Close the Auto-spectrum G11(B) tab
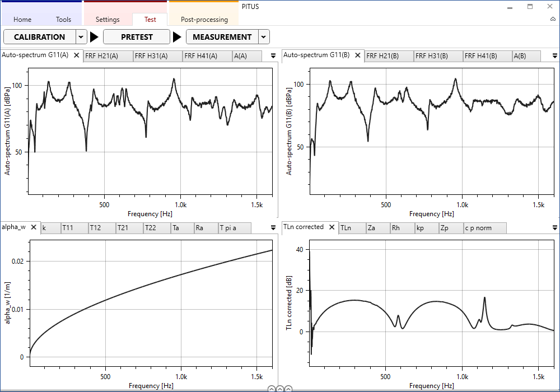 [358, 55]
